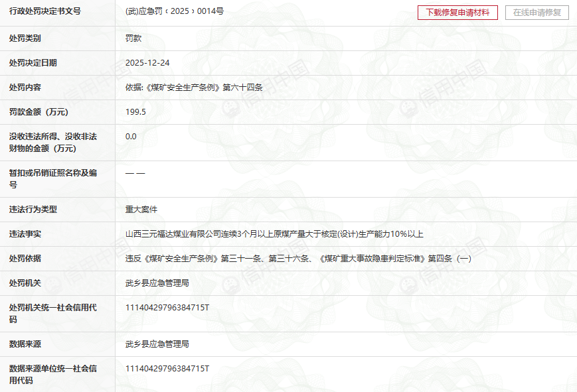The image size is (577, 392).
Task: Click the 暂扣或吊销证照名称及编号 label
Action: (53, 178)
